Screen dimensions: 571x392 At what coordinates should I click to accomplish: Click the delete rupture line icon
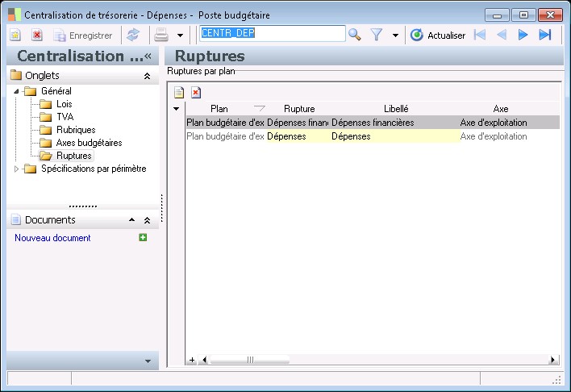click(x=196, y=93)
